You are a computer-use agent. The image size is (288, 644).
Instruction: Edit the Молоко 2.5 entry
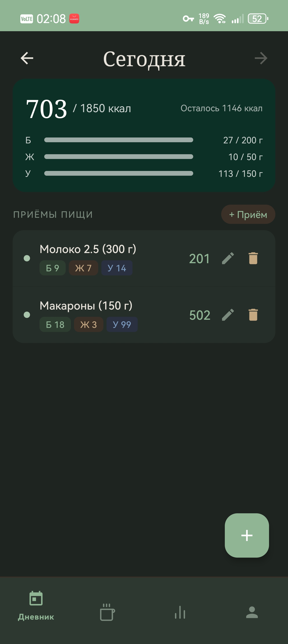[x=228, y=258]
